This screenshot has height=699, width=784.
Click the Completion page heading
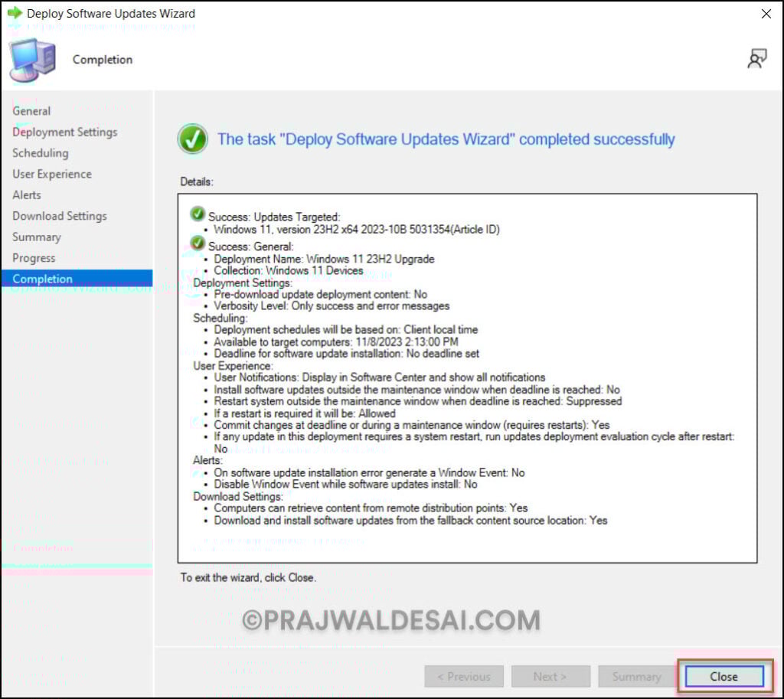pos(103,60)
